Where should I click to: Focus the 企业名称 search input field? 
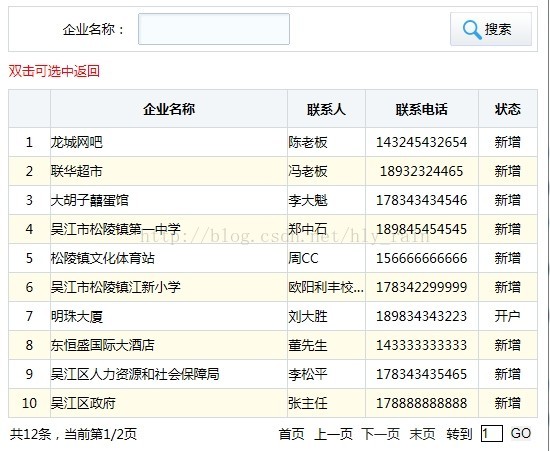pyautogui.click(x=214, y=29)
